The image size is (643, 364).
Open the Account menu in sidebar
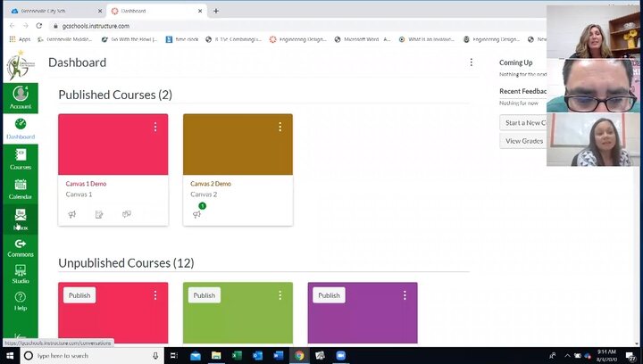click(x=20, y=97)
